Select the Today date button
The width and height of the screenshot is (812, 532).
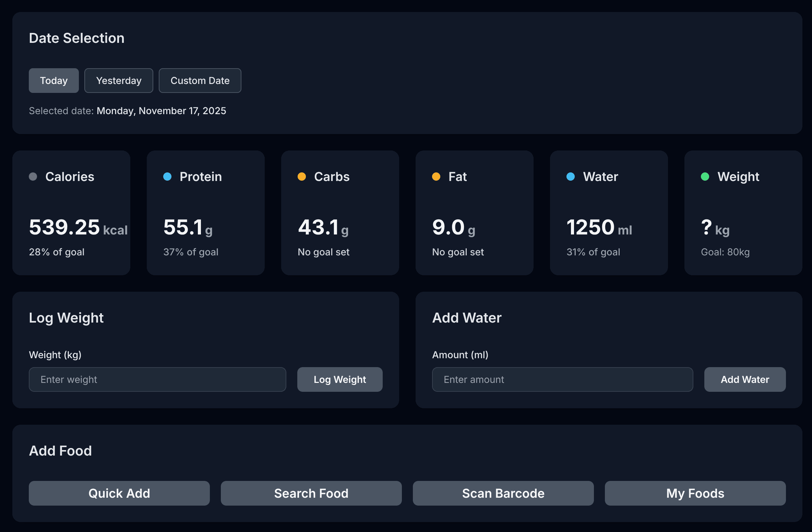click(x=53, y=81)
